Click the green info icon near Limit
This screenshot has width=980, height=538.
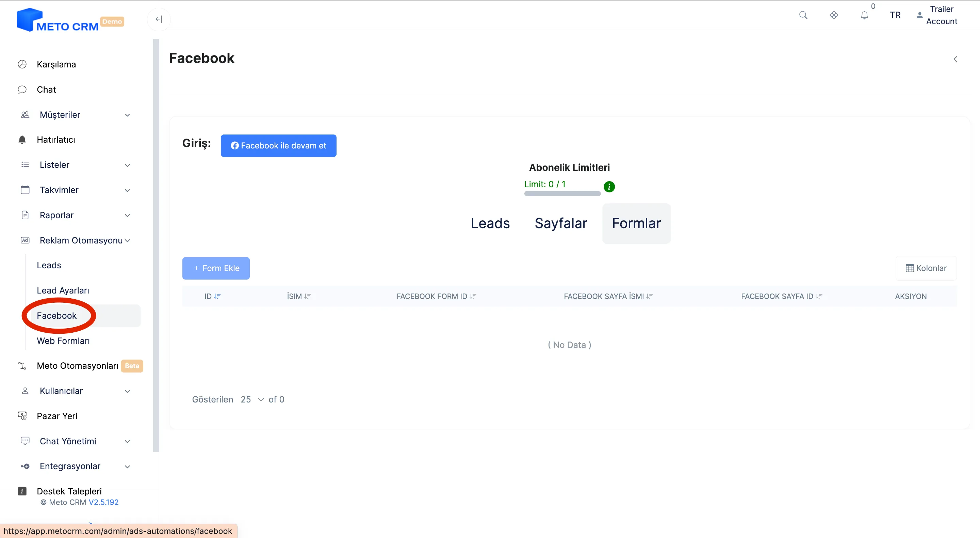pos(609,187)
